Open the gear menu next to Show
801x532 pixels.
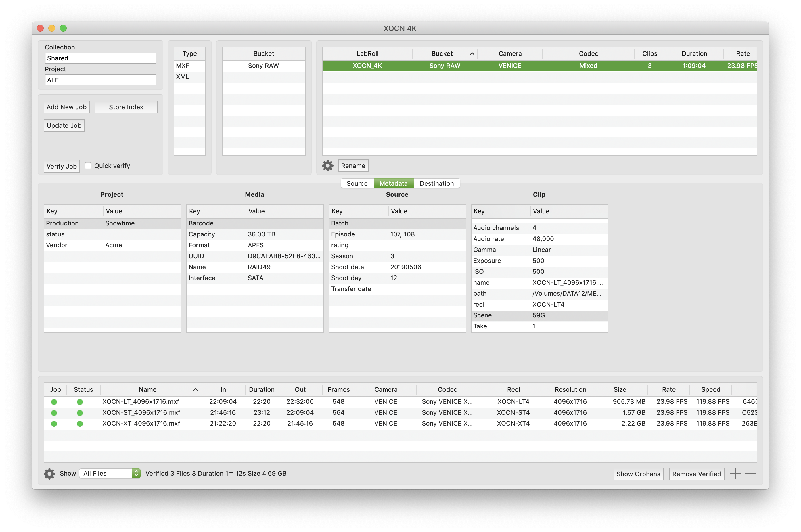(49, 474)
